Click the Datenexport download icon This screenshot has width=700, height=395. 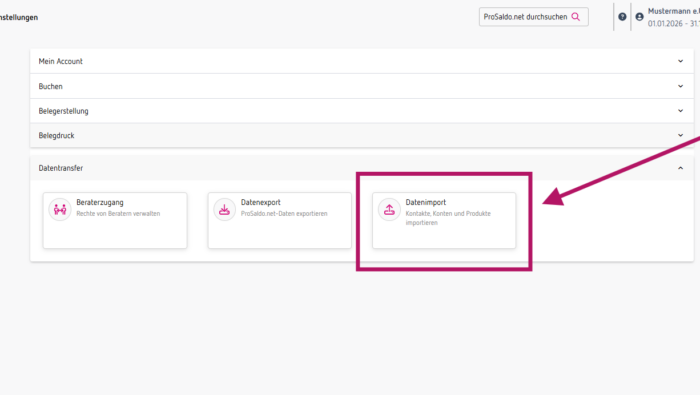(225, 209)
